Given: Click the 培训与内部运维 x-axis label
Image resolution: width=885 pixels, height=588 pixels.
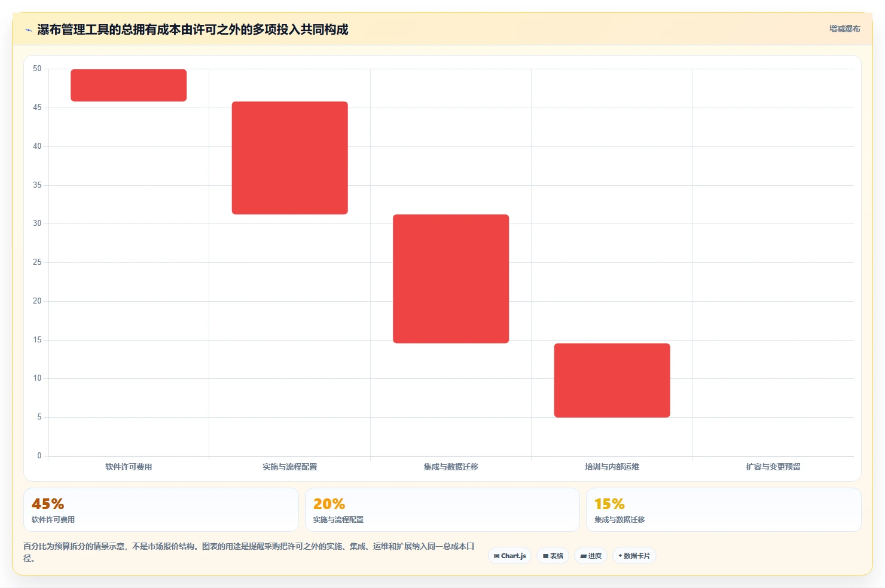Looking at the screenshot, I should tap(612, 467).
